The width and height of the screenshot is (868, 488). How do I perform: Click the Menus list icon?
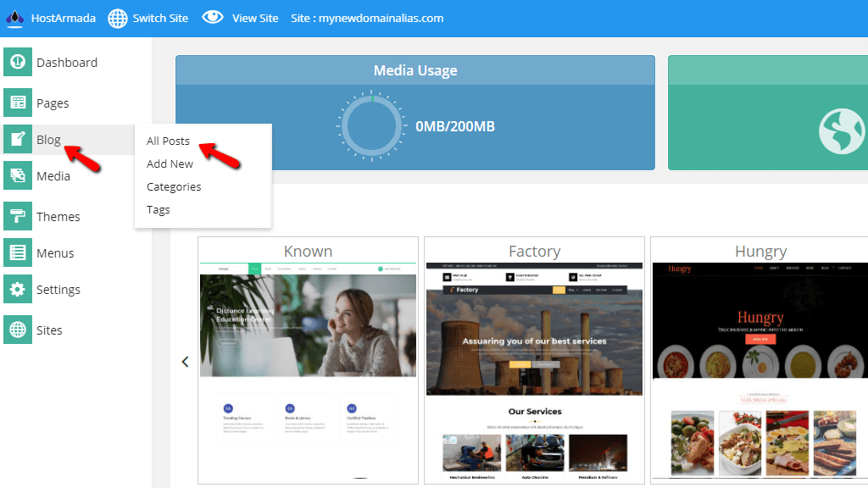coord(18,252)
